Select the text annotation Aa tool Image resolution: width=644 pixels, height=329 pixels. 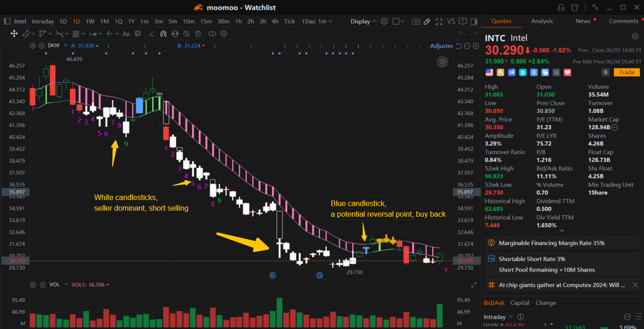click(x=126, y=34)
